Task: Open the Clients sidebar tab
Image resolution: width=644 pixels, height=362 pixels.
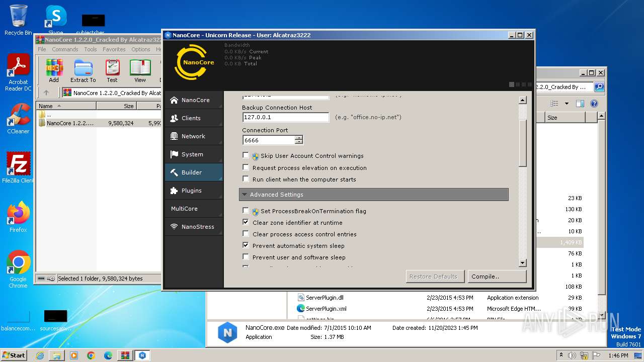Action: click(194, 118)
